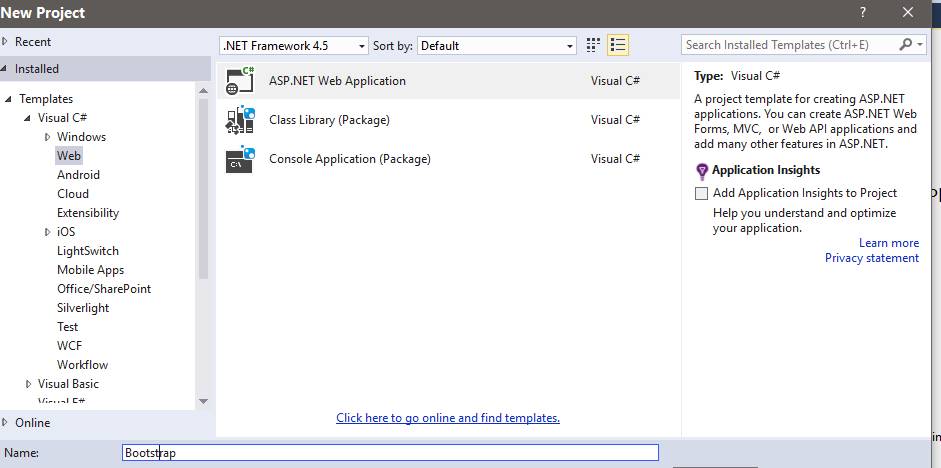Click the Application Insights lightbulb icon

[702, 171]
